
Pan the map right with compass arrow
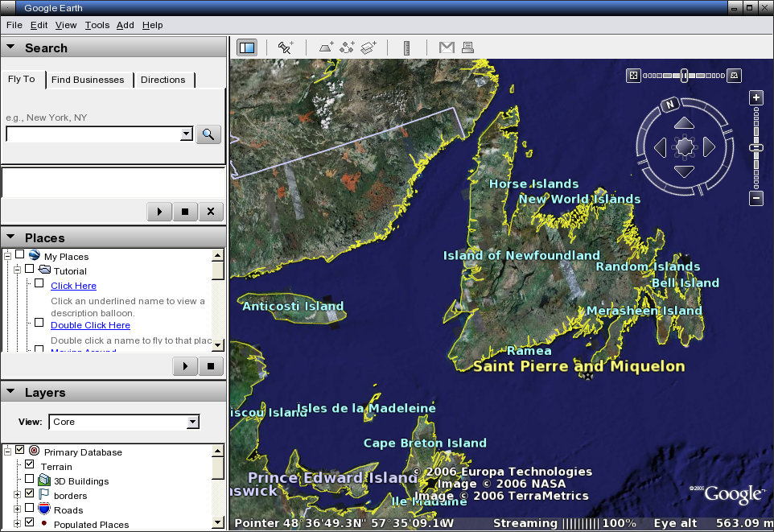[x=709, y=147]
